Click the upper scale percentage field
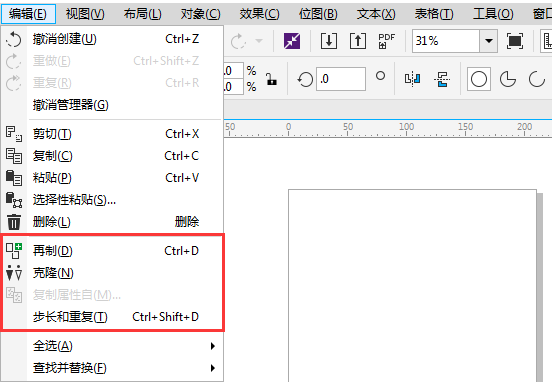The width and height of the screenshot is (552, 382). (x=233, y=71)
